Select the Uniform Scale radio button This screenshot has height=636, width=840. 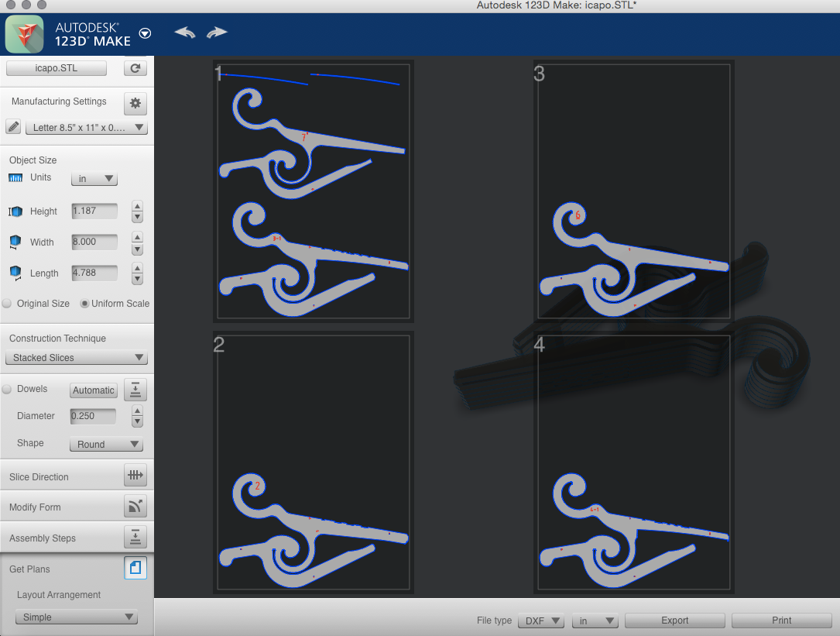tap(84, 303)
